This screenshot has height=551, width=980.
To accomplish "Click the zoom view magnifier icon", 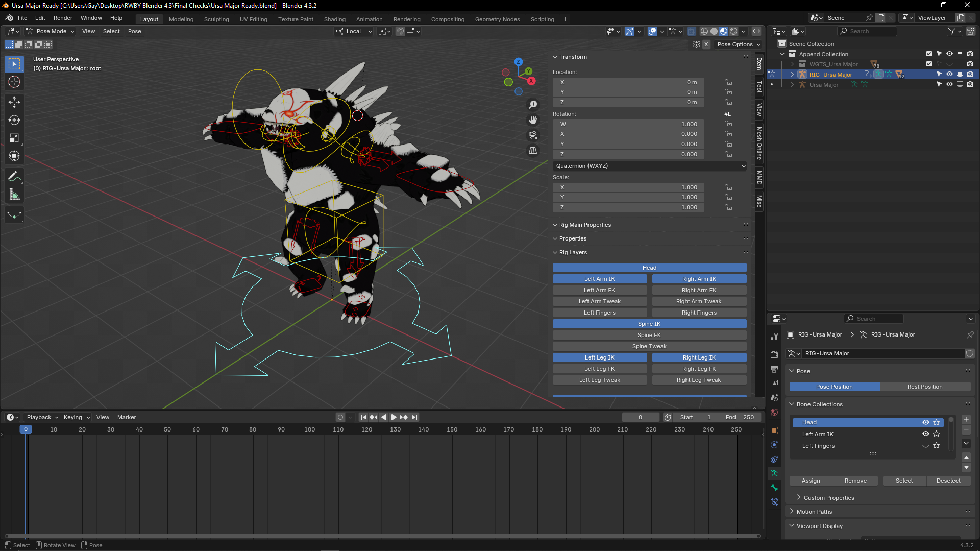I will pos(533,104).
